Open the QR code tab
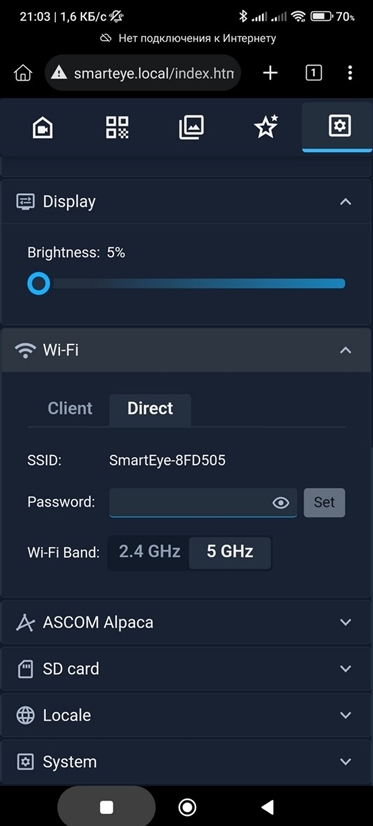Image resolution: width=373 pixels, height=826 pixels. click(117, 127)
